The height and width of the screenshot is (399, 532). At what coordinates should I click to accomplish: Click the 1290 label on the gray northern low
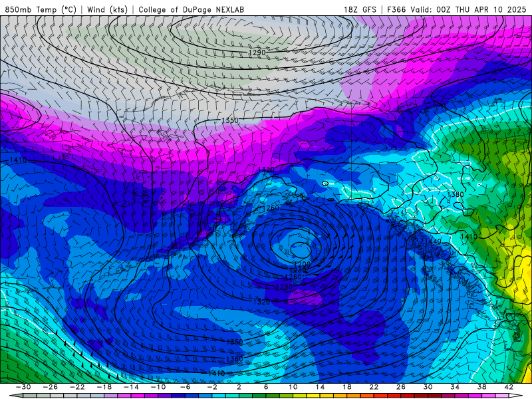point(257,53)
